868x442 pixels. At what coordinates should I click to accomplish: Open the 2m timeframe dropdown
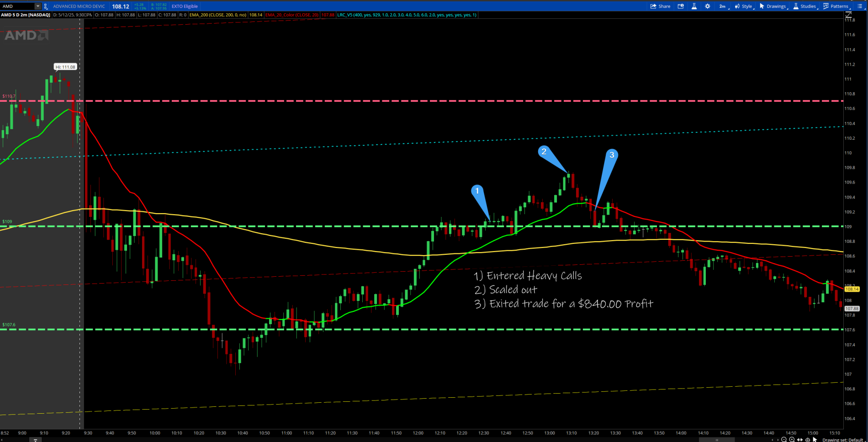(x=723, y=6)
